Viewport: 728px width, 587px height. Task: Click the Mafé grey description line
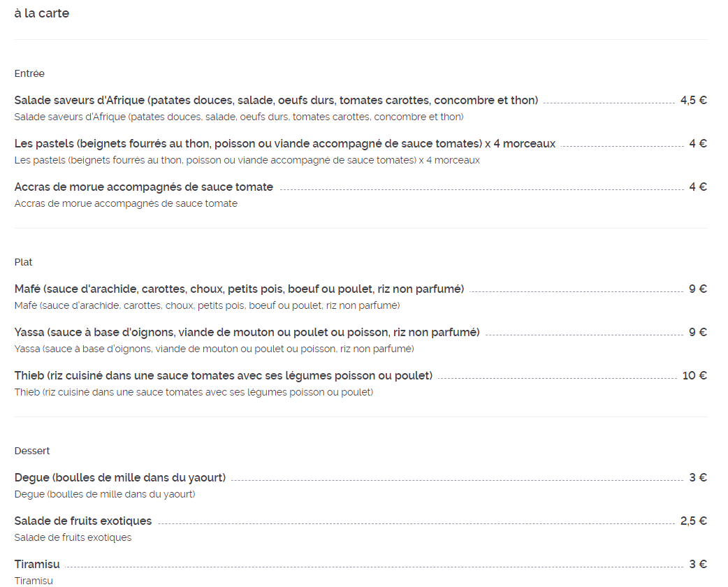click(207, 305)
